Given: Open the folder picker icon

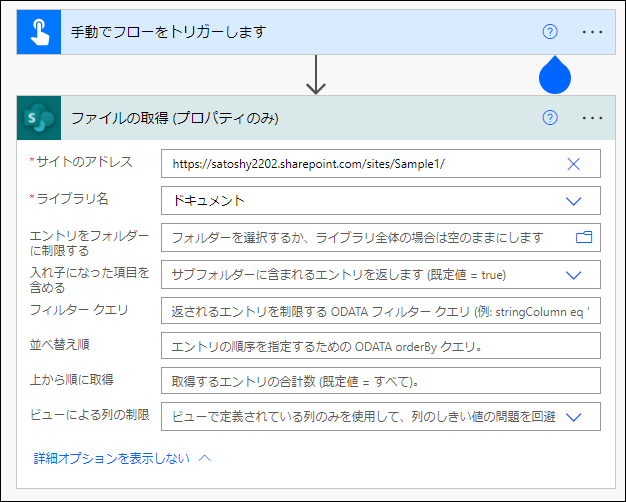Looking at the screenshot, I should click(584, 237).
